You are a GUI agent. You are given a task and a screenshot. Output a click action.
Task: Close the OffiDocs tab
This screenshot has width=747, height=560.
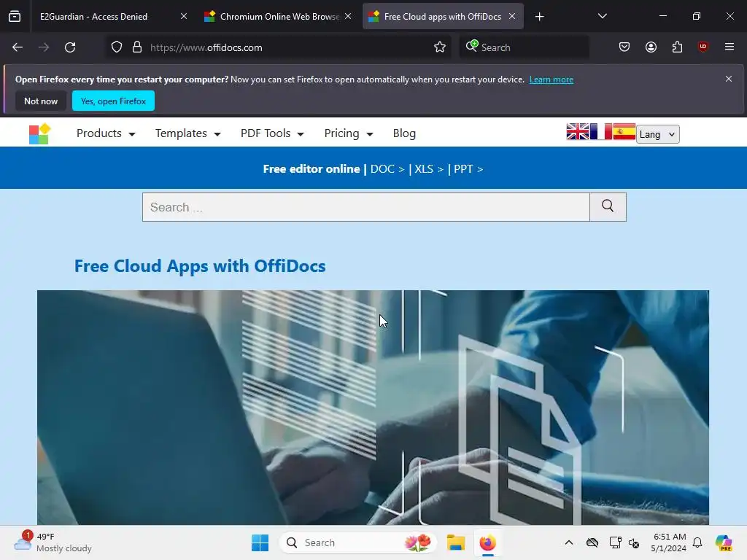(x=512, y=16)
